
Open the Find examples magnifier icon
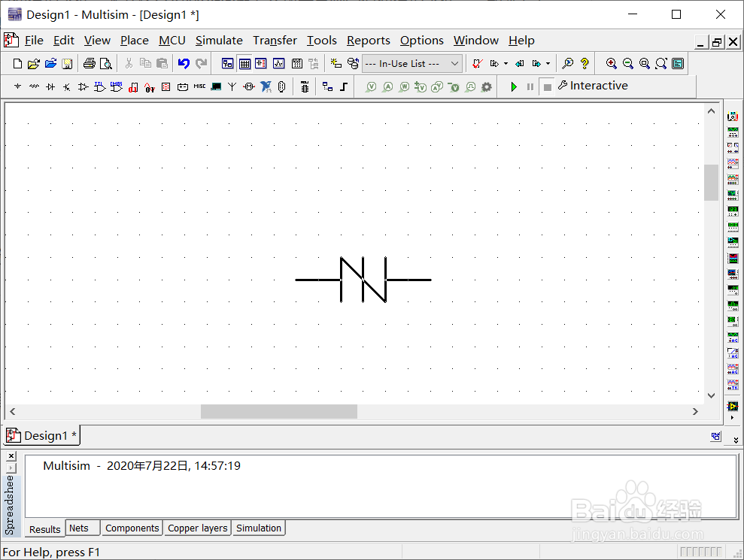567,64
